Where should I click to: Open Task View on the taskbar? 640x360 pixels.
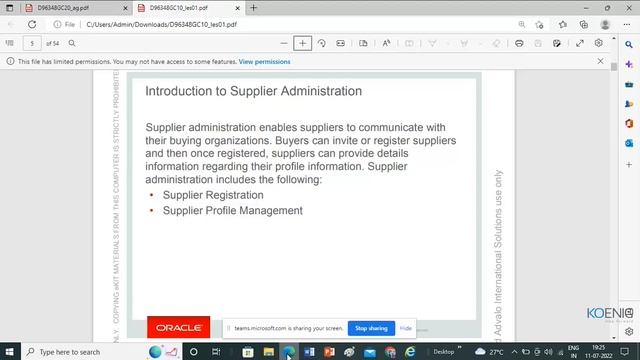tap(216, 351)
